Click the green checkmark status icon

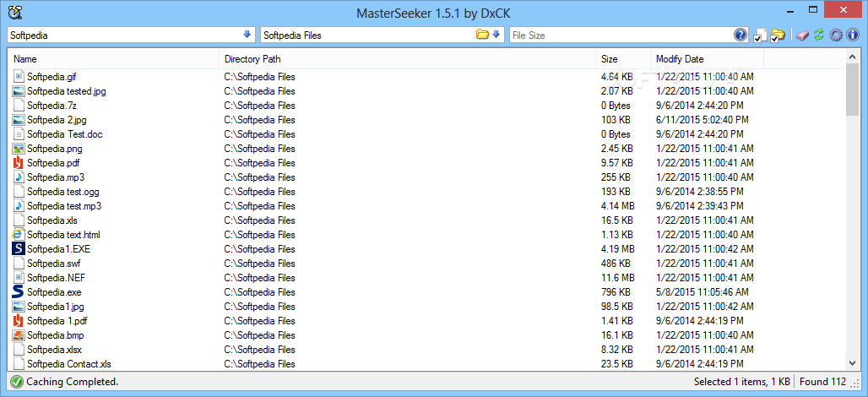17,382
